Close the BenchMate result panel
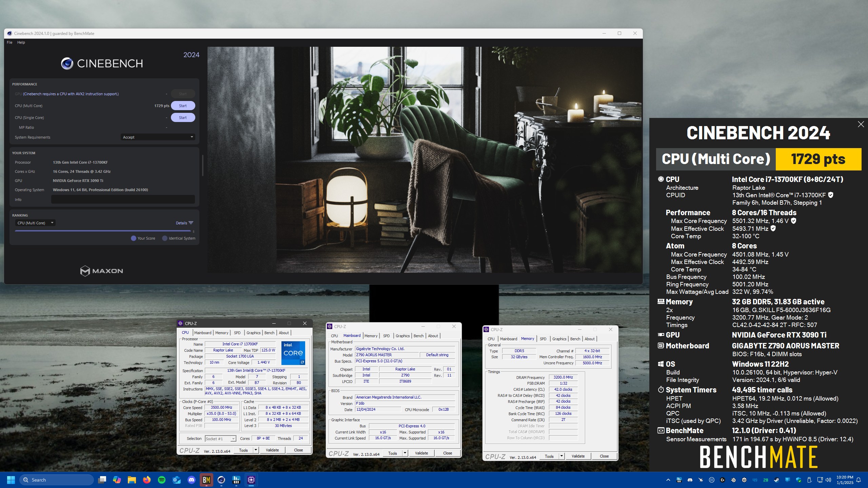This screenshot has height=488, width=868. coord(861,124)
